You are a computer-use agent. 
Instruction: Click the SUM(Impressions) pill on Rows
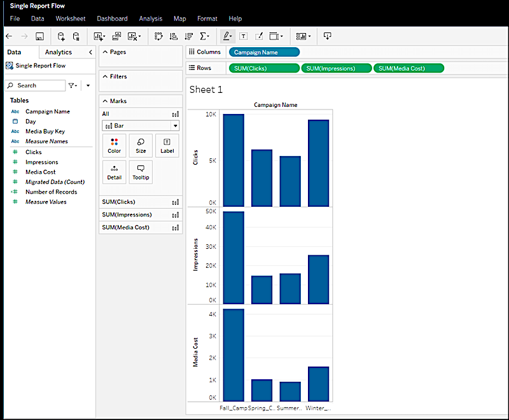(x=337, y=69)
